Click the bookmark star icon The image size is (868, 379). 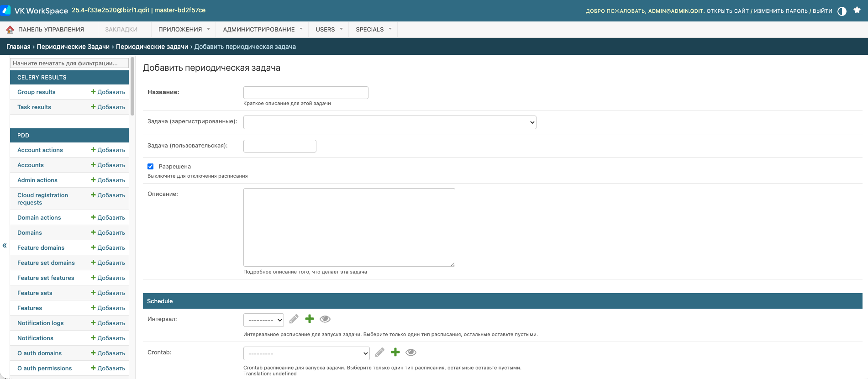[x=857, y=10]
